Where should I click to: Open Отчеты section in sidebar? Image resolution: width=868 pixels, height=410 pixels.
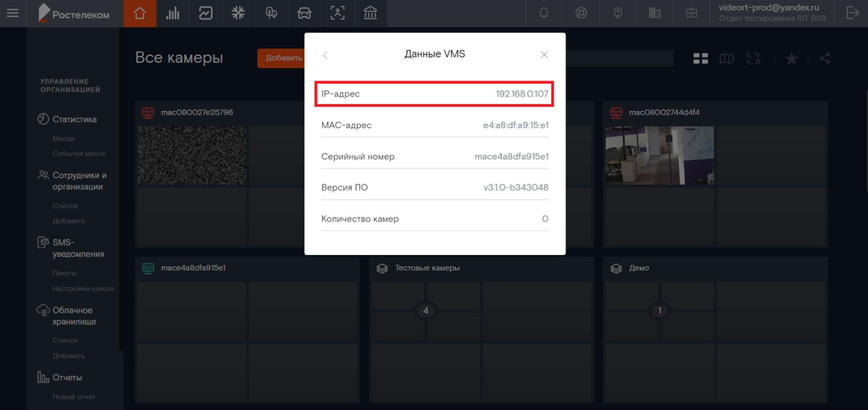click(67, 378)
